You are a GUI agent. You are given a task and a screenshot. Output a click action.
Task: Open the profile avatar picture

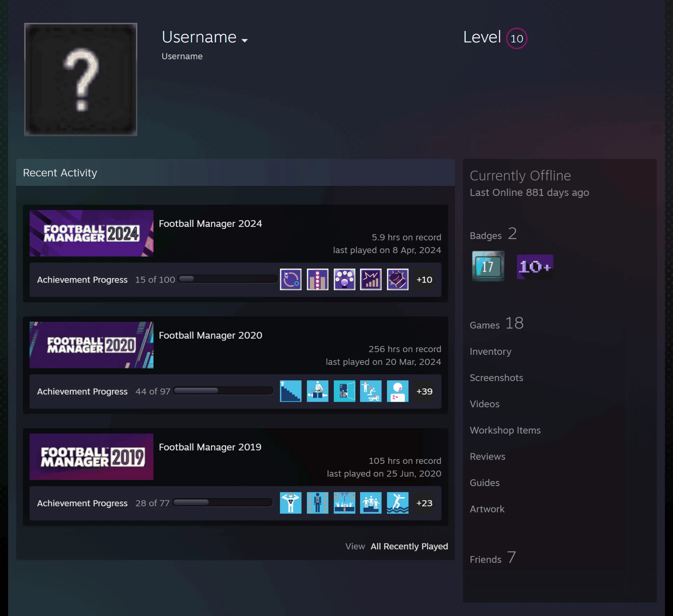pyautogui.click(x=81, y=79)
